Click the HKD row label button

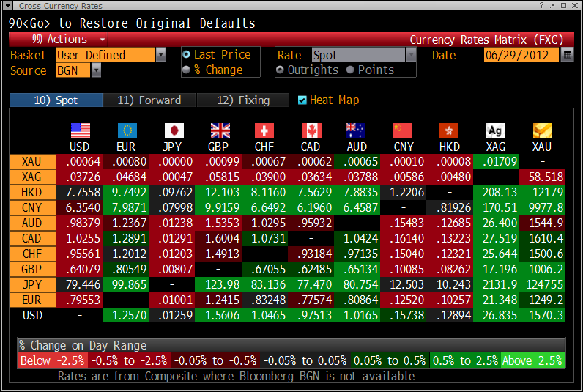point(31,191)
